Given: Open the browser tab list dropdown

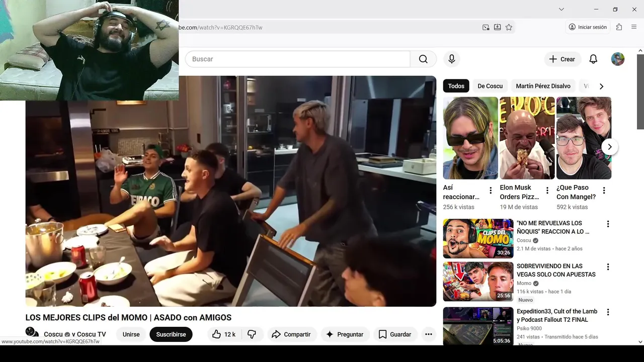Looking at the screenshot, I should point(561,9).
